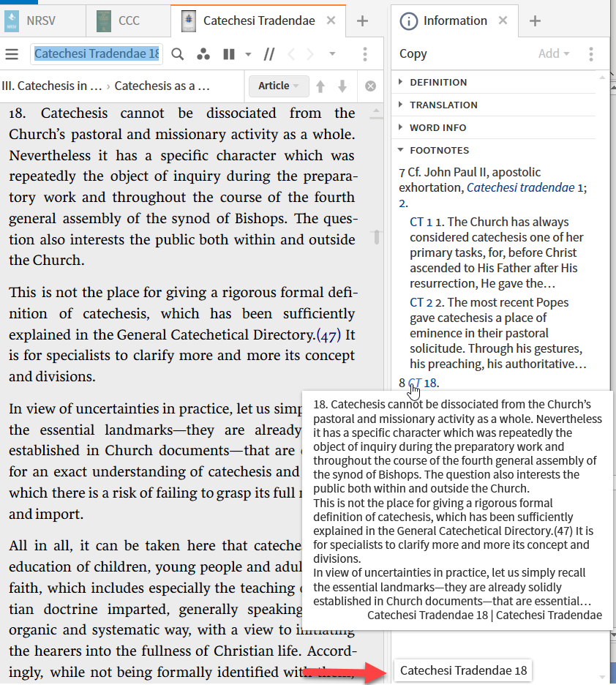Click breadcrumb 'III. Catechesis in …'
Viewport: 616px width, 685px height.
(51, 86)
